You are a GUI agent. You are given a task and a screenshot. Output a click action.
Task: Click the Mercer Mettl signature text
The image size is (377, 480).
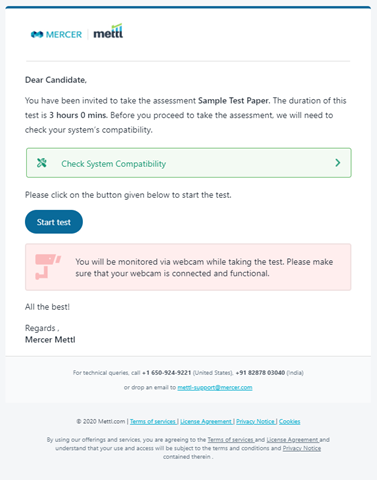click(50, 340)
